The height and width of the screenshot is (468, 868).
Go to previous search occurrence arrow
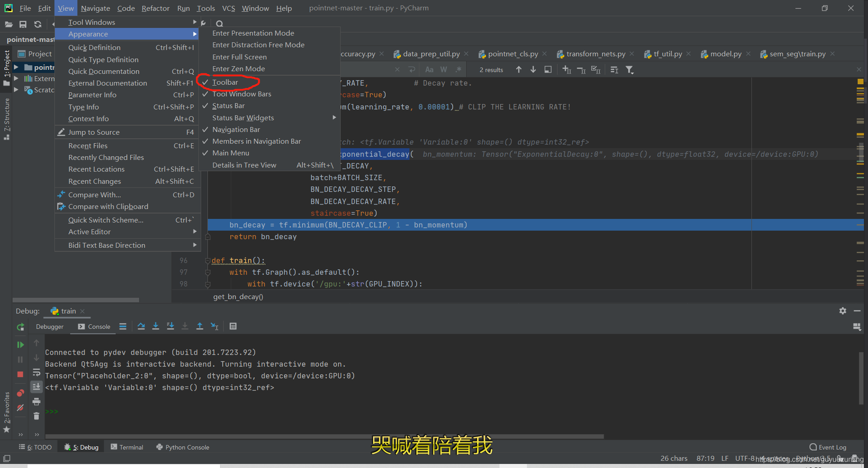click(519, 69)
